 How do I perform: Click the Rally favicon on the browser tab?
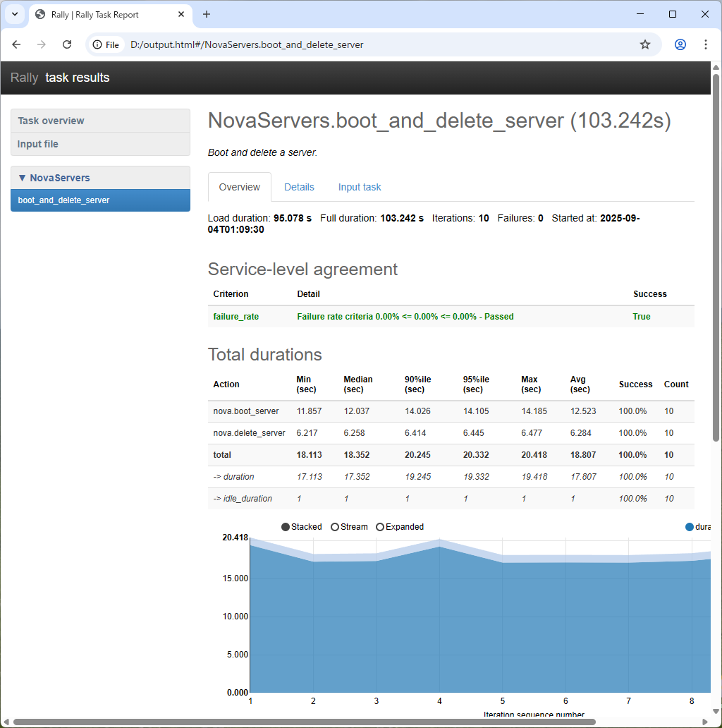(x=39, y=14)
